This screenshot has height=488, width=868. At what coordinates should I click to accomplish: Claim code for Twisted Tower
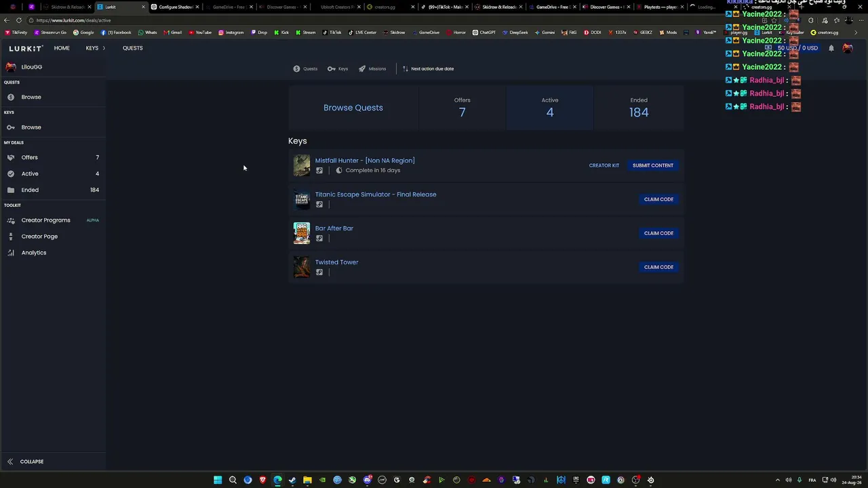(x=658, y=267)
